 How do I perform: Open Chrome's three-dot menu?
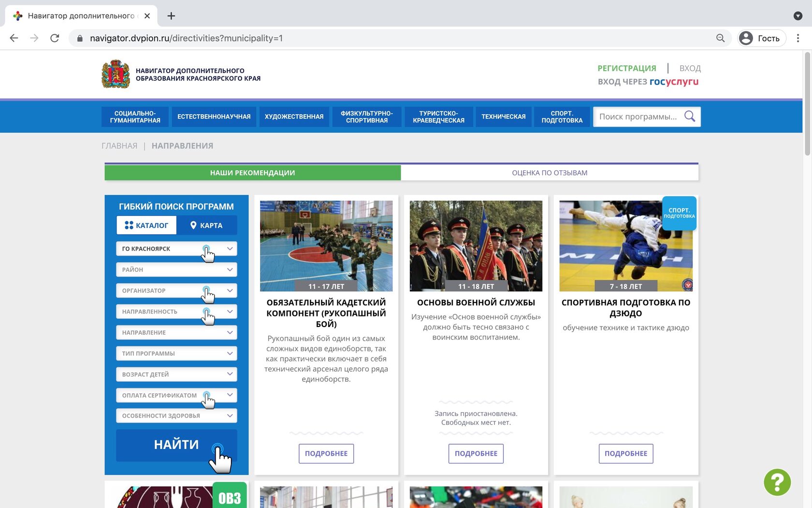pos(798,38)
